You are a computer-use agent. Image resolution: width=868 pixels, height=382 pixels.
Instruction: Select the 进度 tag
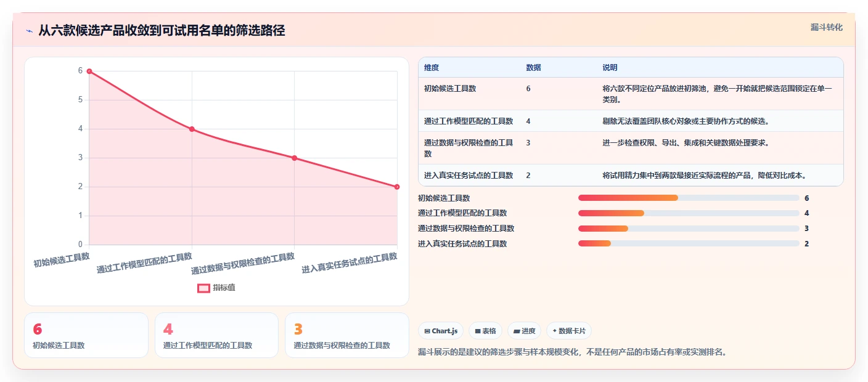tap(524, 331)
